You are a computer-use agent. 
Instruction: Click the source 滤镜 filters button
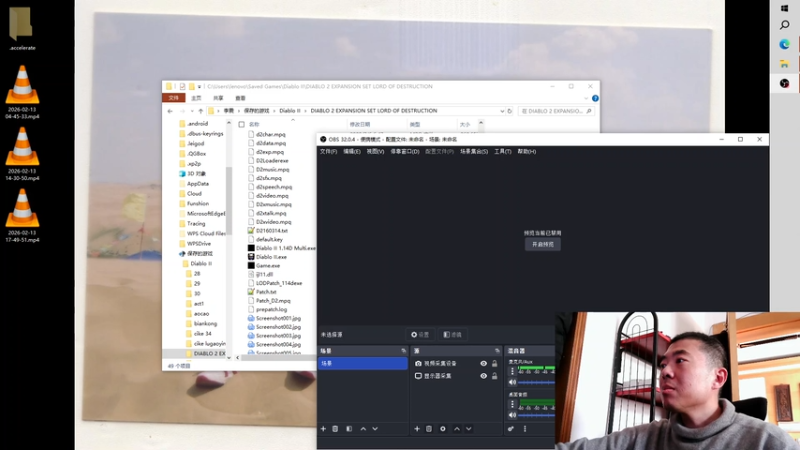pos(452,335)
